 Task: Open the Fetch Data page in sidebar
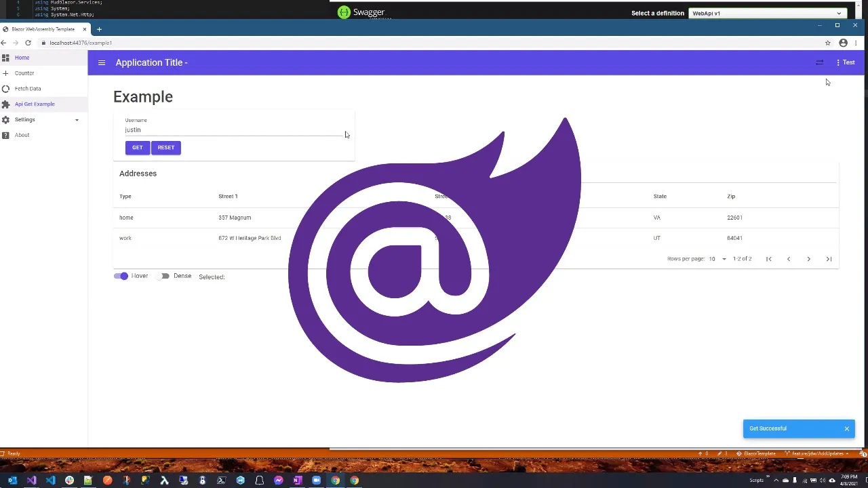(x=43, y=89)
